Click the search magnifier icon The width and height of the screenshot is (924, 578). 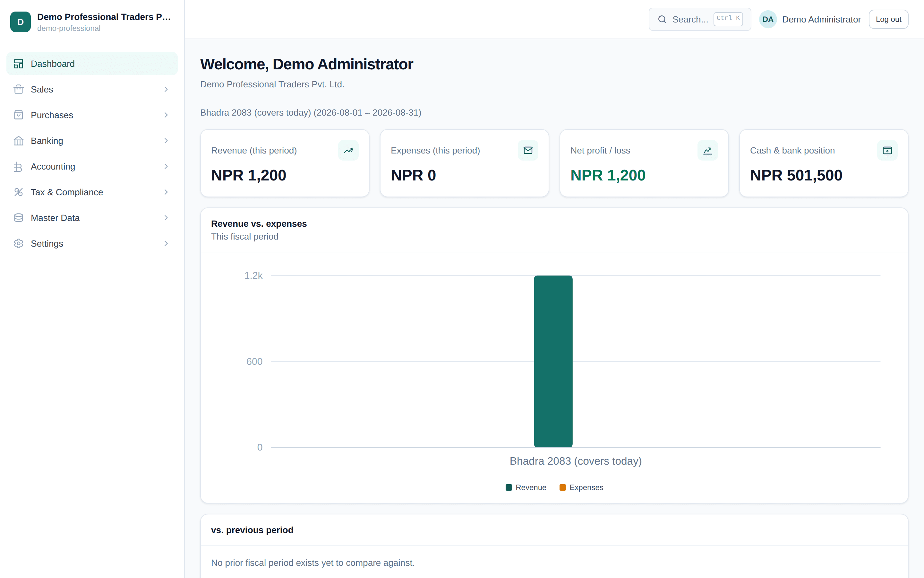(x=662, y=20)
